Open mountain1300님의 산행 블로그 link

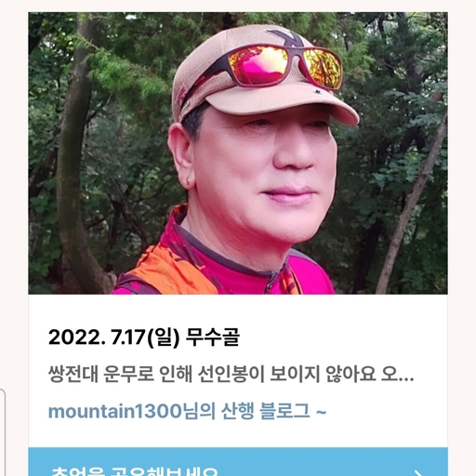click(187, 411)
